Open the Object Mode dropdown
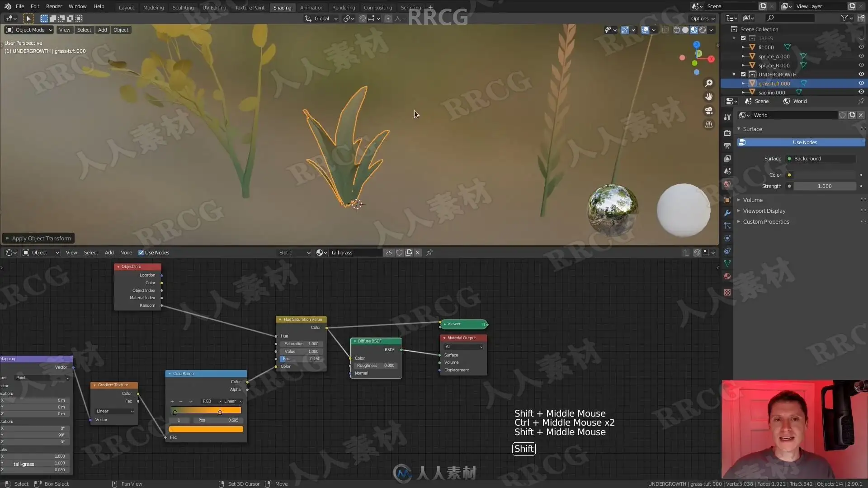Viewport: 868px width, 488px height. (x=29, y=30)
